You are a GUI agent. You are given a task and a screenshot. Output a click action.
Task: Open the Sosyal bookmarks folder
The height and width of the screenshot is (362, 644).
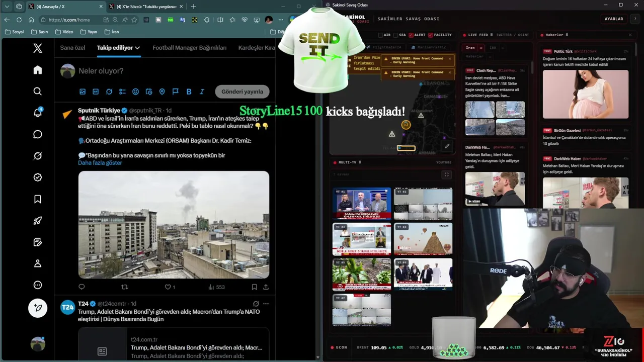point(14,32)
